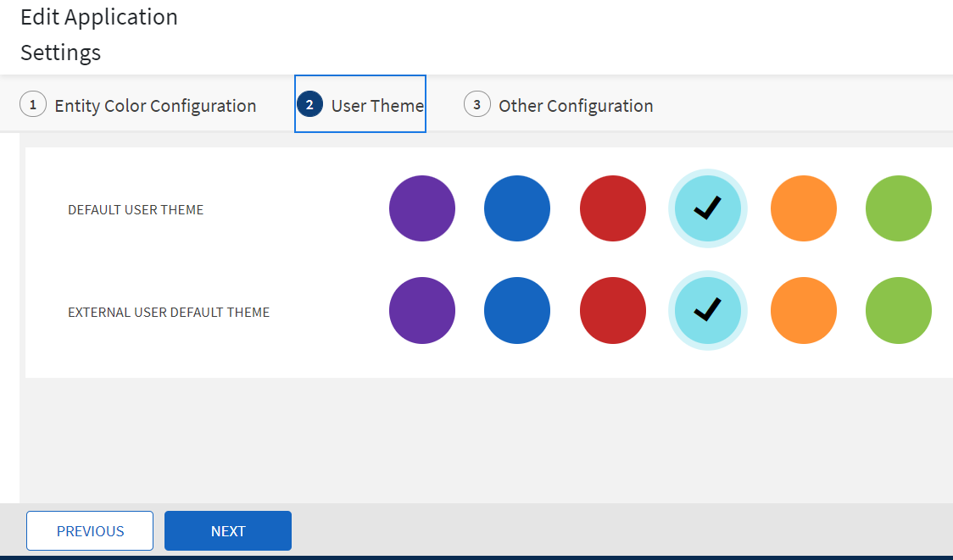Pick orange swatch for Default User Theme
This screenshot has height=560, width=953.
pyautogui.click(x=804, y=208)
